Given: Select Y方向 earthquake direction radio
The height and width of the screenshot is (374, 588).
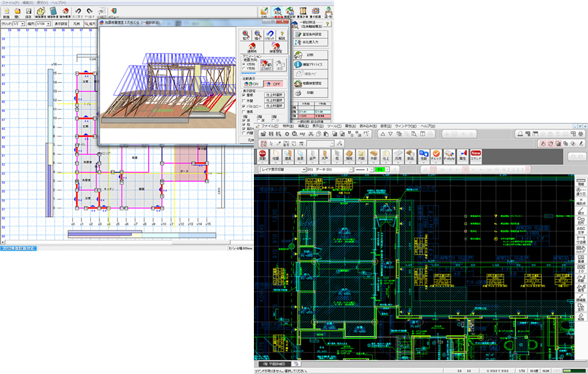Looking at the screenshot, I should point(244,69).
